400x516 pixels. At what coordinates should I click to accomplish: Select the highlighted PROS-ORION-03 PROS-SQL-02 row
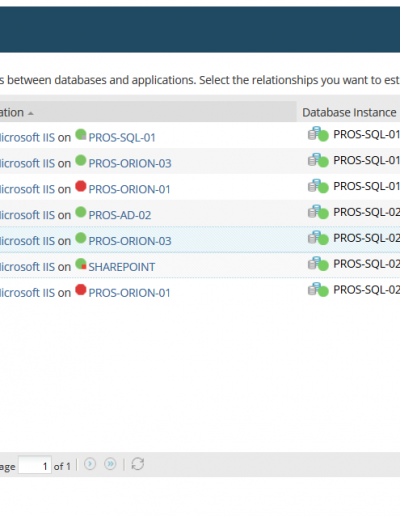pos(200,240)
